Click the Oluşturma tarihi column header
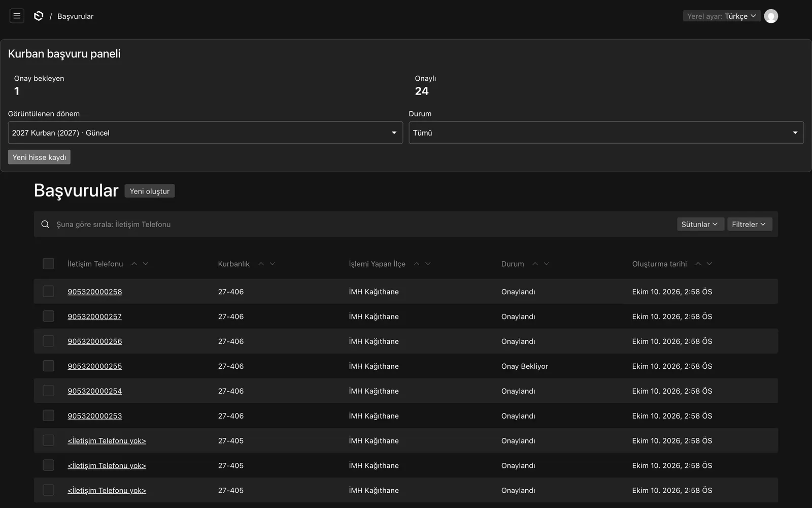The image size is (812, 508). point(659,264)
